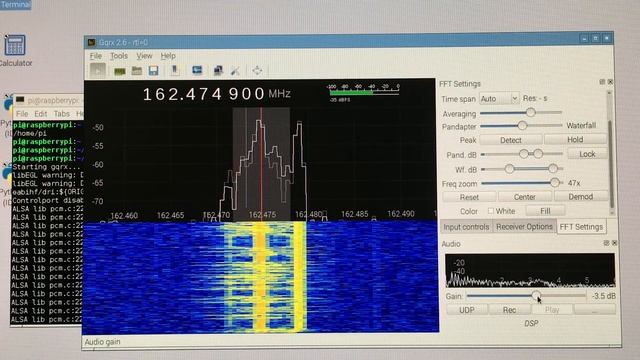
Task: Click the terminal window title icon
Action: (x=20, y=100)
